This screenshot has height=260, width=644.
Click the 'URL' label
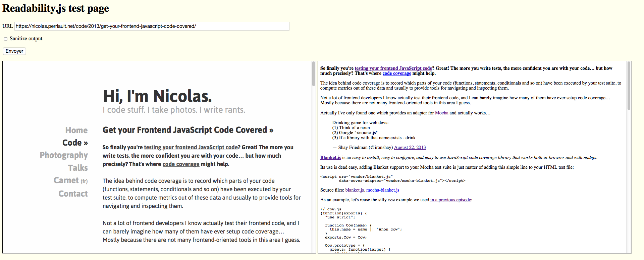click(x=8, y=26)
